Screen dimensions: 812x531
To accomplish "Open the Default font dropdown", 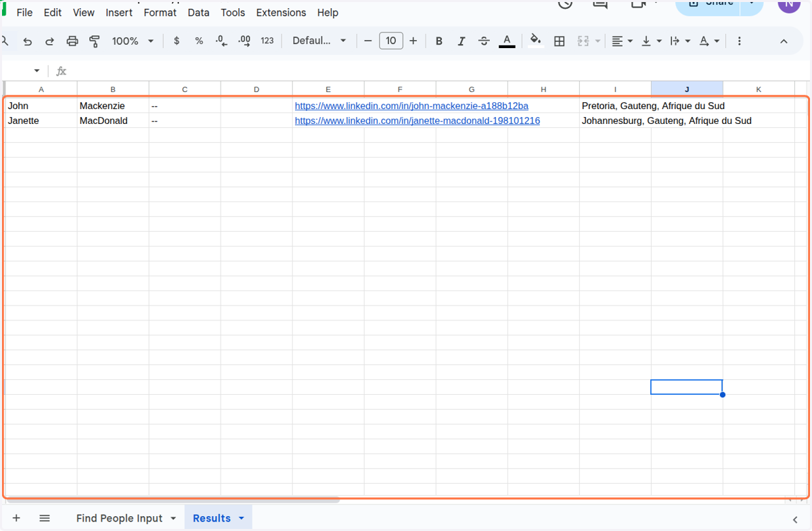I will pyautogui.click(x=319, y=41).
